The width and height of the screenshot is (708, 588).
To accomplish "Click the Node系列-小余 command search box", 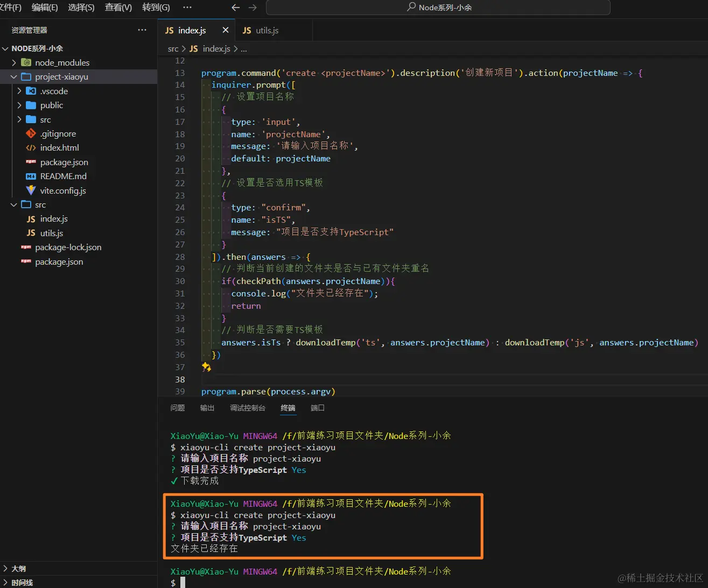I will [438, 8].
